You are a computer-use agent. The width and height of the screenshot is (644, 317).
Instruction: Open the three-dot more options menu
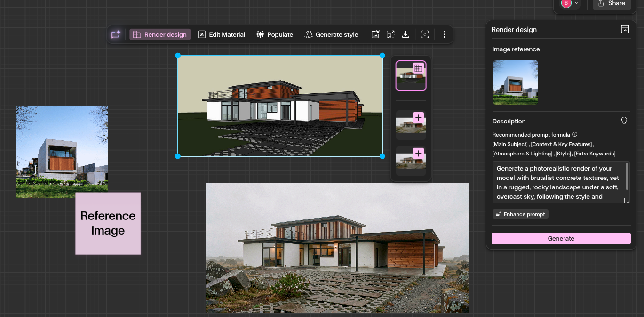click(444, 34)
